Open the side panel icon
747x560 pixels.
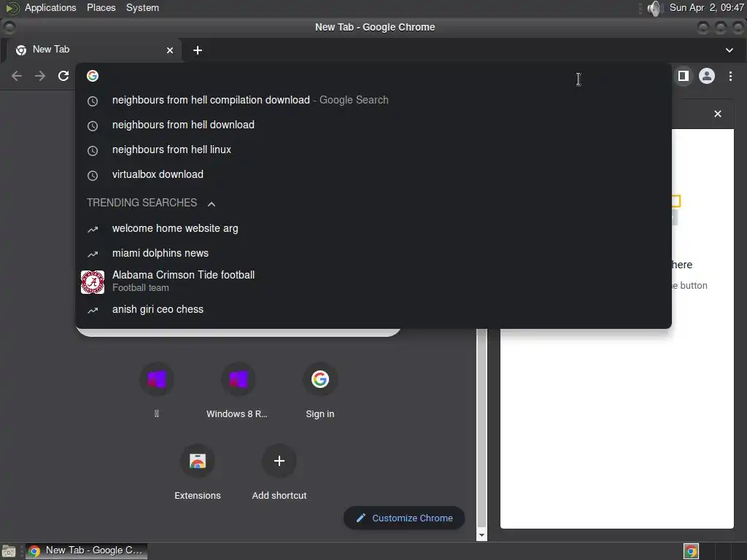pyautogui.click(x=683, y=76)
